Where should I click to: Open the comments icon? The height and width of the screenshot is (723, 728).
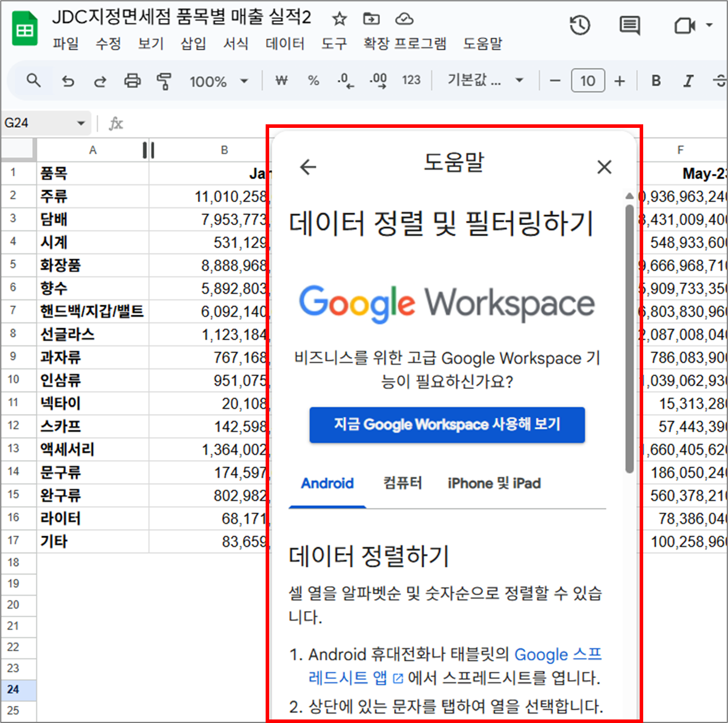630,25
